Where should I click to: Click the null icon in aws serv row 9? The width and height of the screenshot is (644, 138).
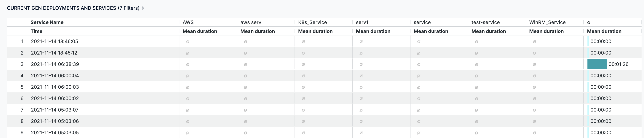(246, 133)
